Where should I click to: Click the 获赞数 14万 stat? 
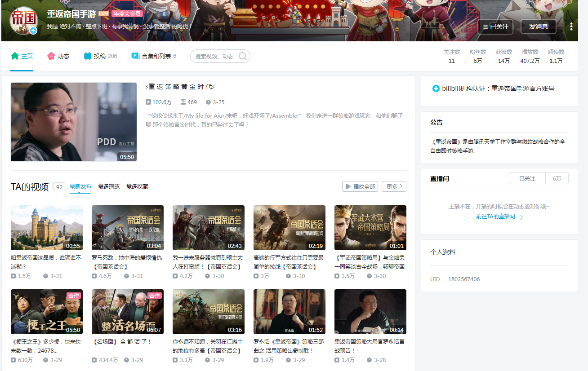(504, 57)
